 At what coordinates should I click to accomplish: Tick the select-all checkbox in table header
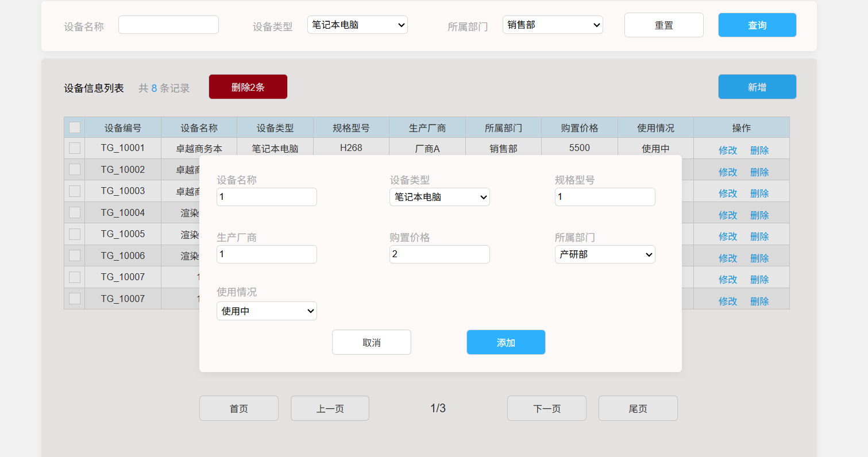[x=75, y=127]
